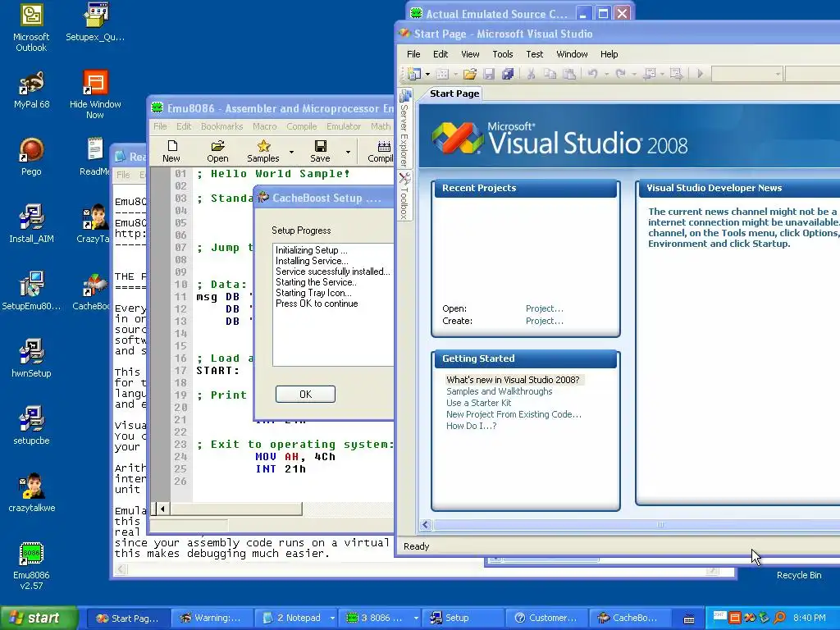
Task: Click the setupcbe desktop icon
Action: [x=31, y=426]
